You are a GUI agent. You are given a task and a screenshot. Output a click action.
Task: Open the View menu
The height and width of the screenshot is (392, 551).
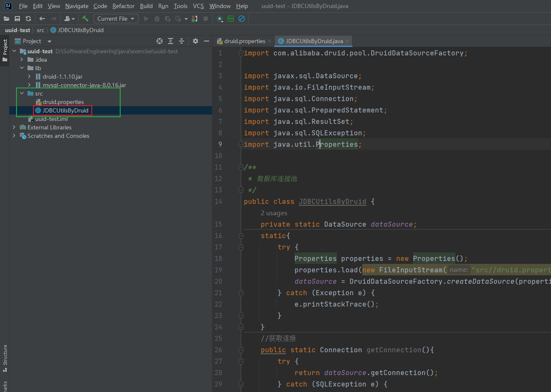click(x=54, y=6)
